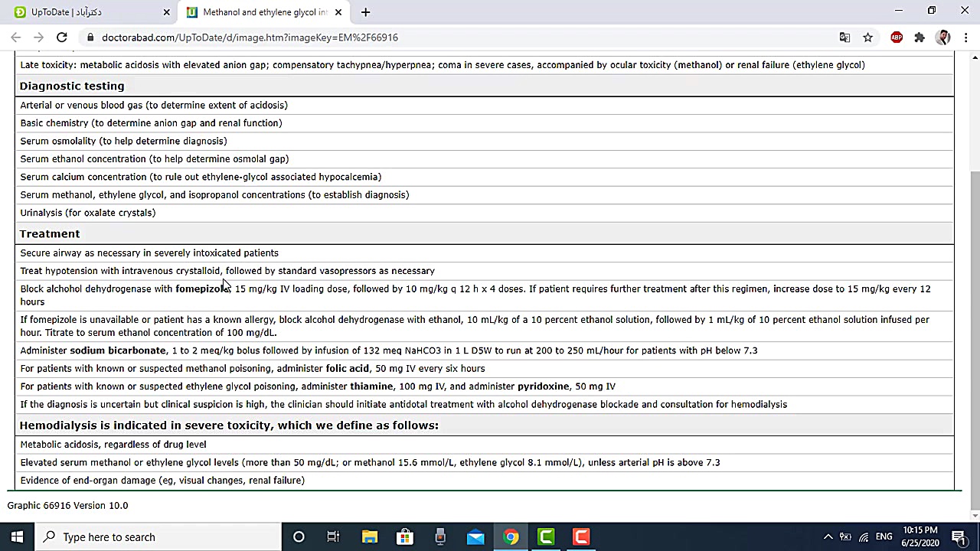Click the Treatment heading
The height and width of the screenshot is (551, 980).
pos(50,233)
